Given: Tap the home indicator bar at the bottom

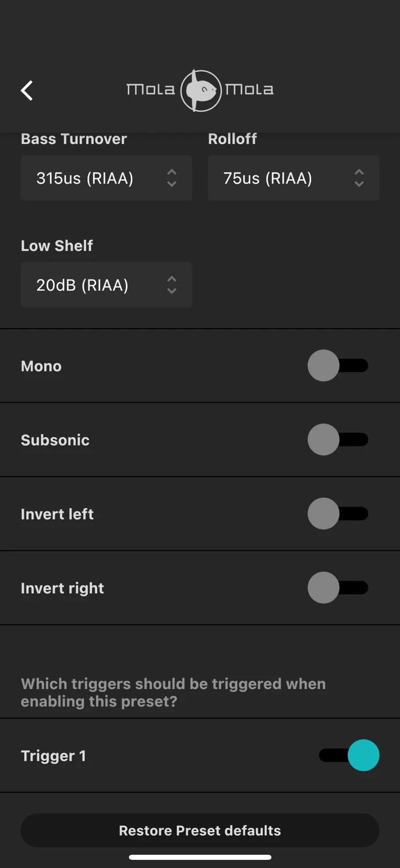Looking at the screenshot, I should click(200, 857).
